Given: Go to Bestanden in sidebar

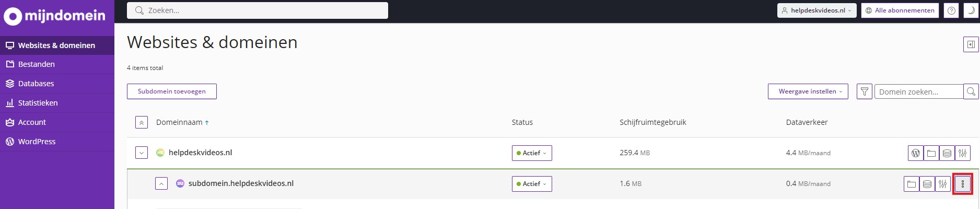Looking at the screenshot, I should 37,64.
